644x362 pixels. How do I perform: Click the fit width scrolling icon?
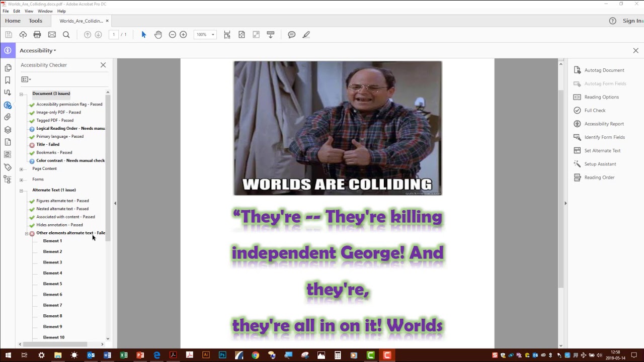click(x=227, y=35)
